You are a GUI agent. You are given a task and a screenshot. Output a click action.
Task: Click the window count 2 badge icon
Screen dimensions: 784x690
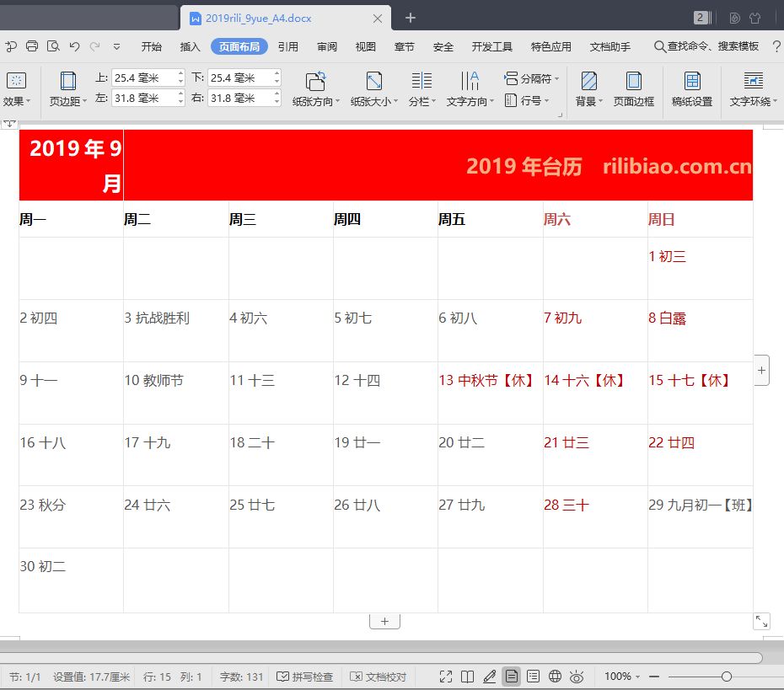pyautogui.click(x=701, y=18)
